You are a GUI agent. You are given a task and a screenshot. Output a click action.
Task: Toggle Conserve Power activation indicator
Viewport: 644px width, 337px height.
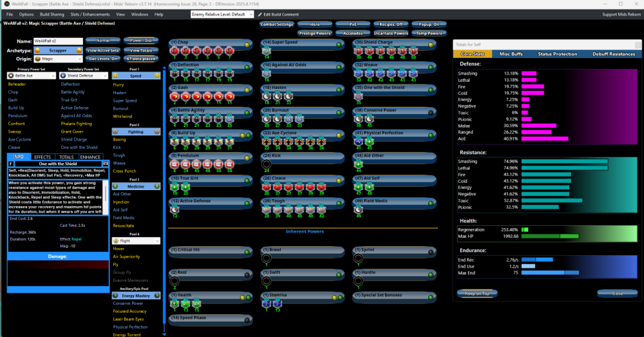pyautogui.click(x=430, y=111)
